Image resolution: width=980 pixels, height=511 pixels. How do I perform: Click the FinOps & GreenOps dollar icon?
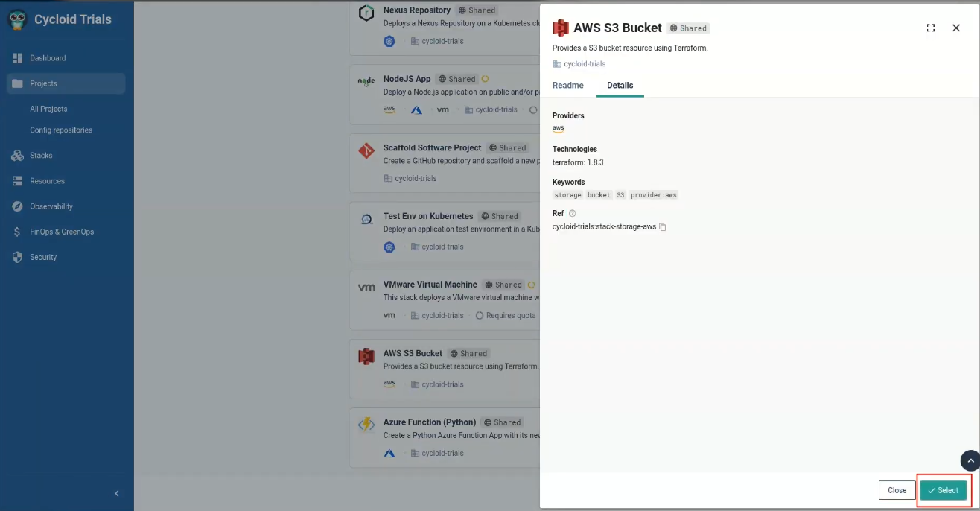18,232
